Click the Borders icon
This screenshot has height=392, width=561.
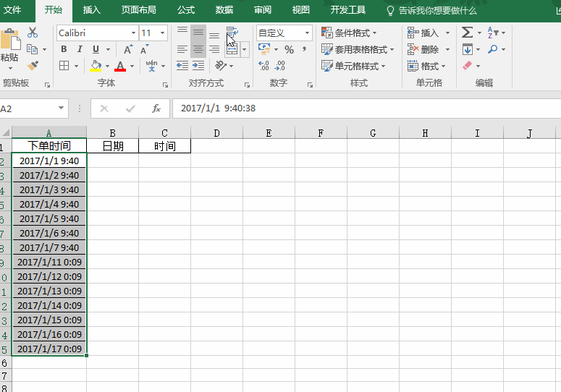point(64,65)
